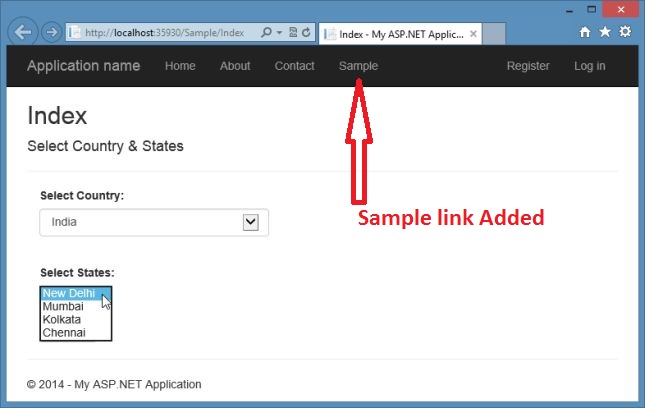The width and height of the screenshot is (645, 408).
Task: Open the Log in link
Action: pyautogui.click(x=590, y=66)
